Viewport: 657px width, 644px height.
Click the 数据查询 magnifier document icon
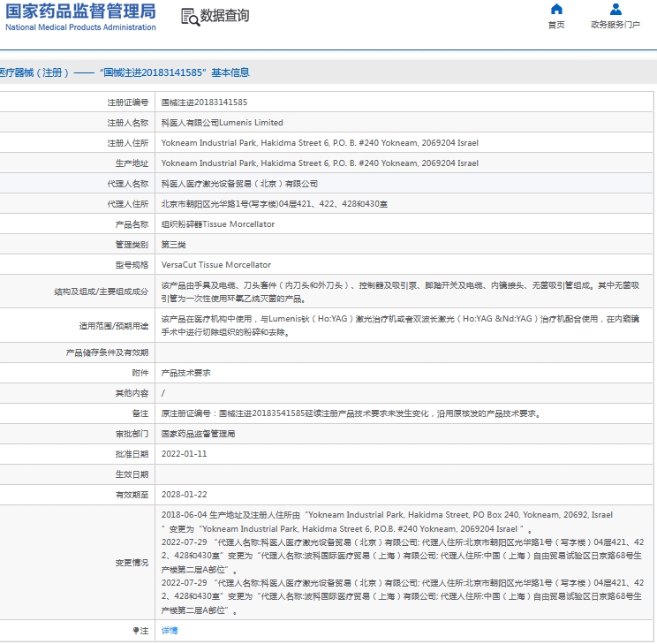point(190,17)
